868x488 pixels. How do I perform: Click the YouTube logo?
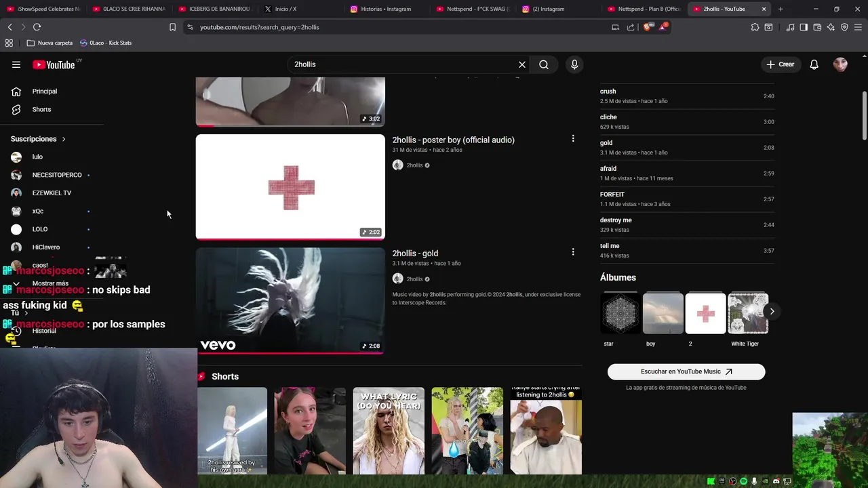click(x=54, y=65)
